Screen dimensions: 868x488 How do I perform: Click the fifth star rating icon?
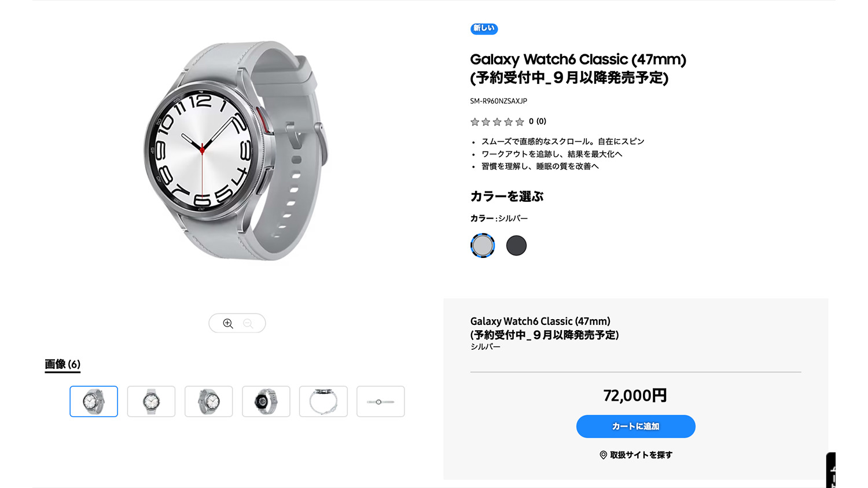pyautogui.click(x=520, y=121)
